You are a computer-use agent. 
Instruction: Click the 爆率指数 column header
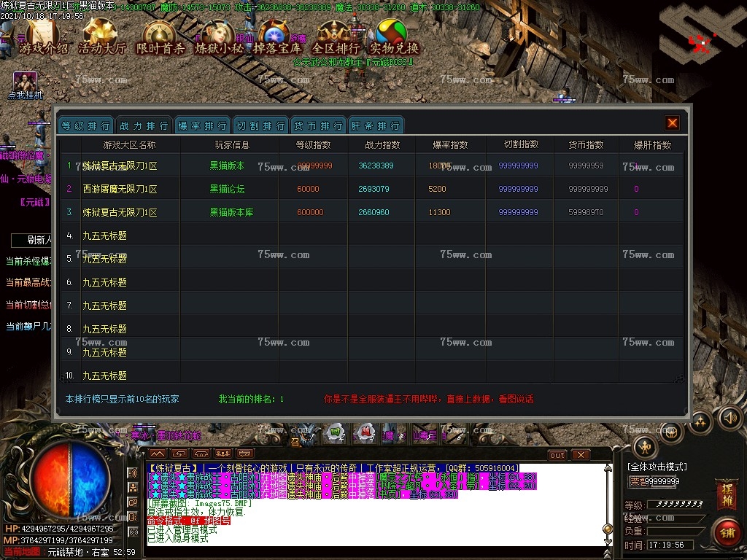[450, 145]
